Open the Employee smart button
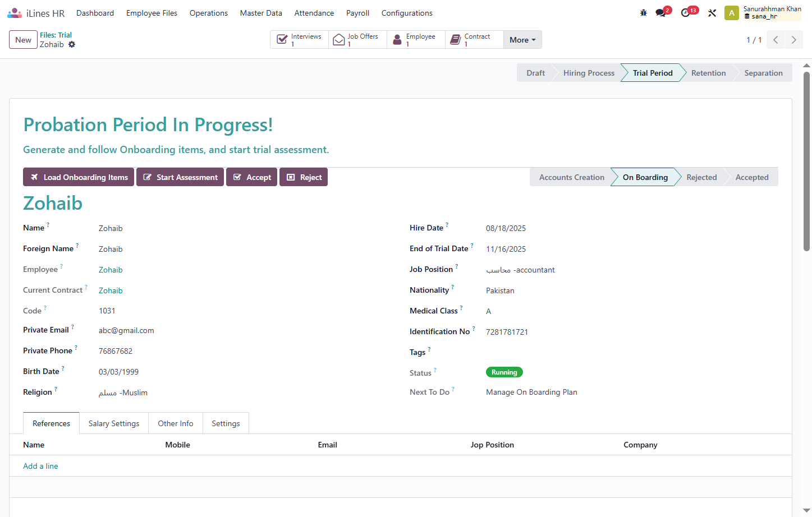The height and width of the screenshot is (517, 812). coord(416,40)
